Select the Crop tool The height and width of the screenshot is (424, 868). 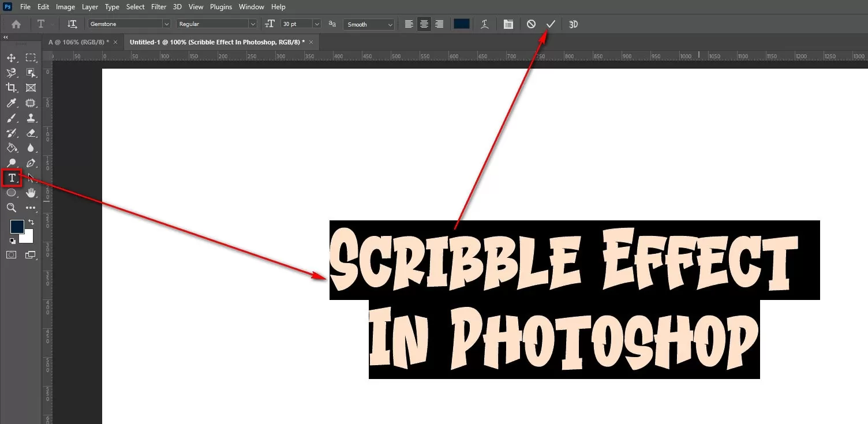[11, 88]
